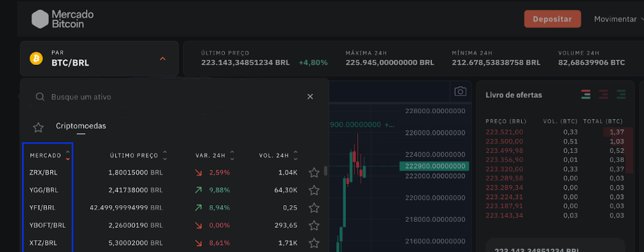This screenshot has width=644, height=252.
Task: Click the Mercado Bitcoin logo
Action: [x=63, y=19]
